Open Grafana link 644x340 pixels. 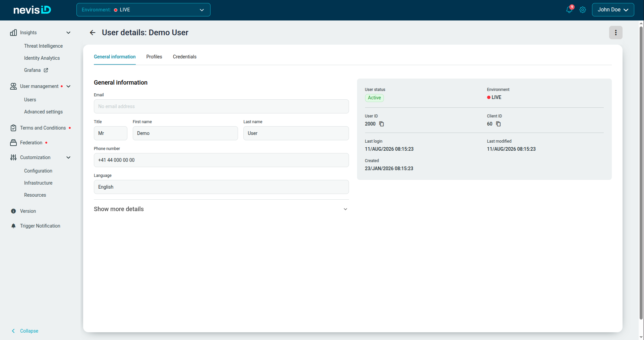[x=32, y=70]
